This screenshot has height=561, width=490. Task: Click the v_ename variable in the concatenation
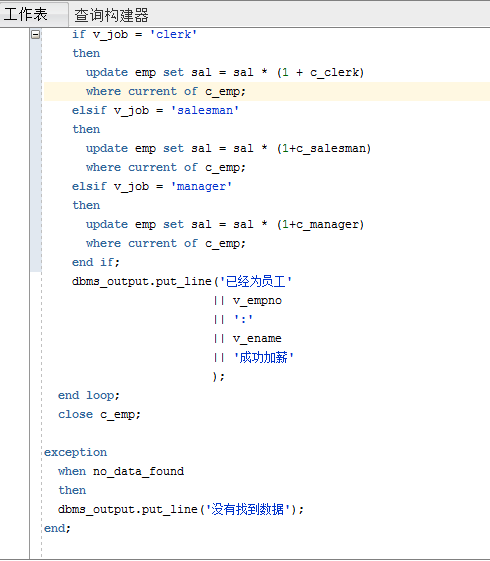[x=257, y=338]
